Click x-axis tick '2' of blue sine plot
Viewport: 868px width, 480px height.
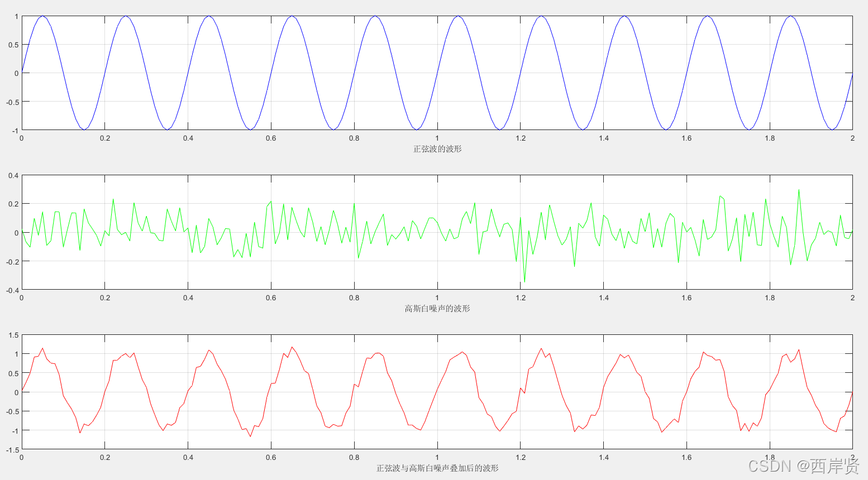pos(852,138)
